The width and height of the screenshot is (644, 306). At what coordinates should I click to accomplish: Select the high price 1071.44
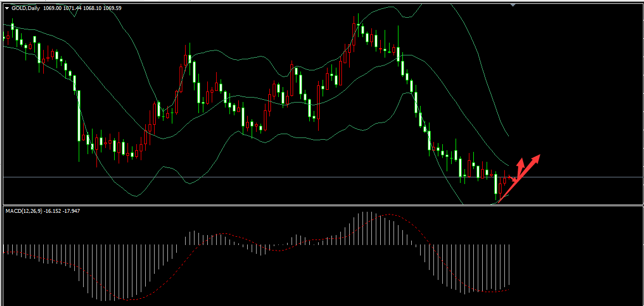tap(72, 8)
